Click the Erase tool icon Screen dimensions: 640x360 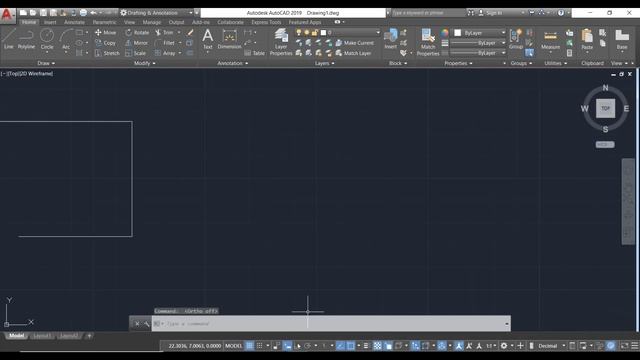[190, 32]
